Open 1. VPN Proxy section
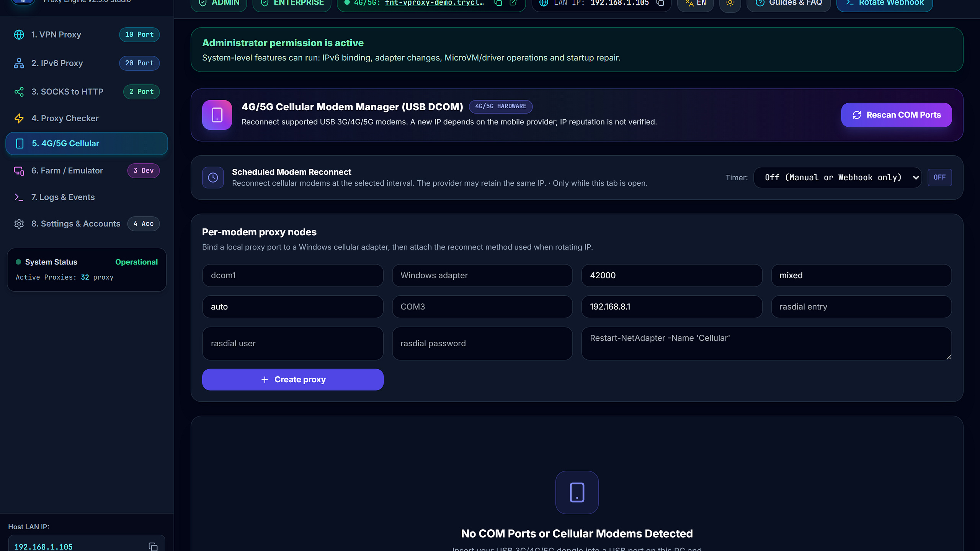 [x=87, y=34]
